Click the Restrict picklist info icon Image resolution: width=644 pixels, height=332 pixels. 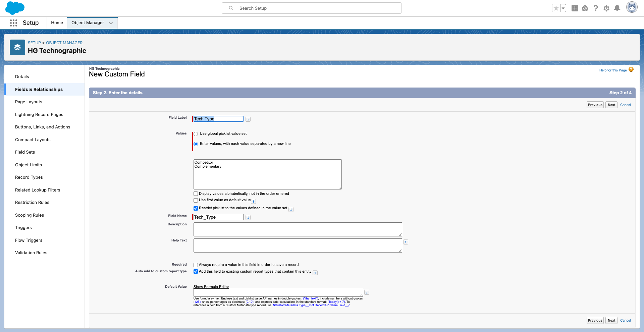[x=291, y=210]
